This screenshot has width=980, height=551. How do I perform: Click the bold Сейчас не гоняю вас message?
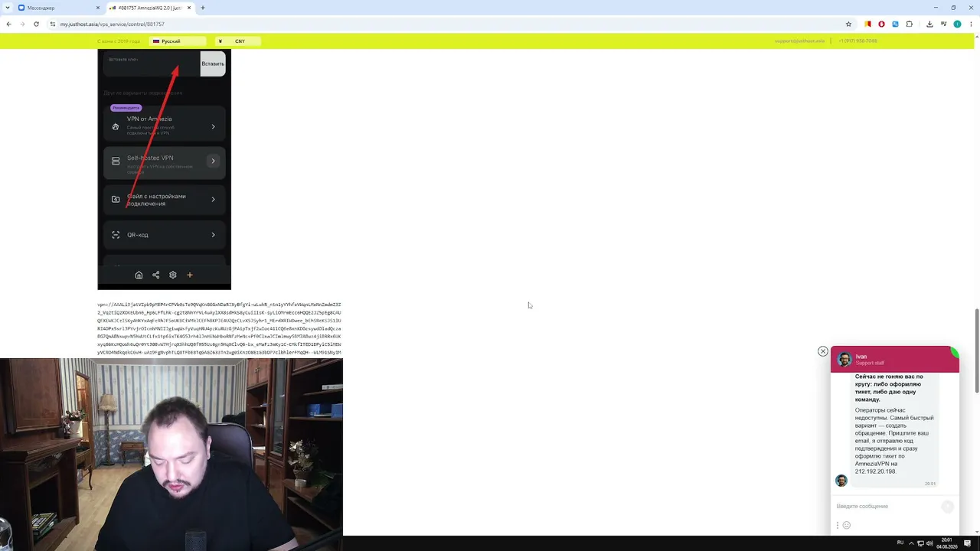pyautogui.click(x=889, y=388)
